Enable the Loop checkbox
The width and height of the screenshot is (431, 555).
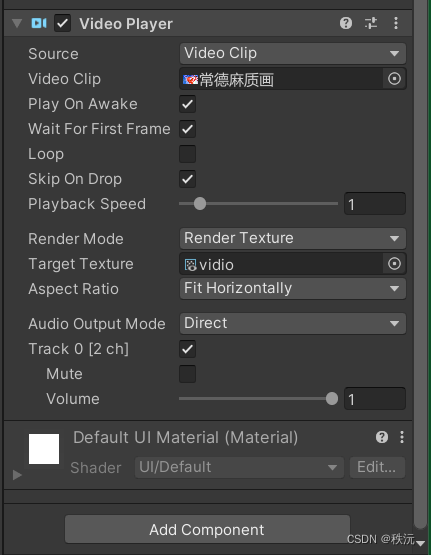(x=188, y=154)
